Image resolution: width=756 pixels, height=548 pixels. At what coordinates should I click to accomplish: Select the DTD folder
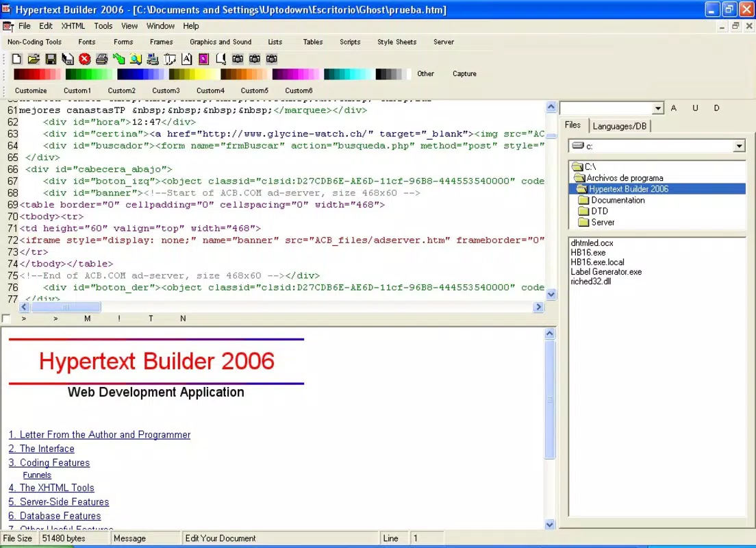[x=599, y=211]
